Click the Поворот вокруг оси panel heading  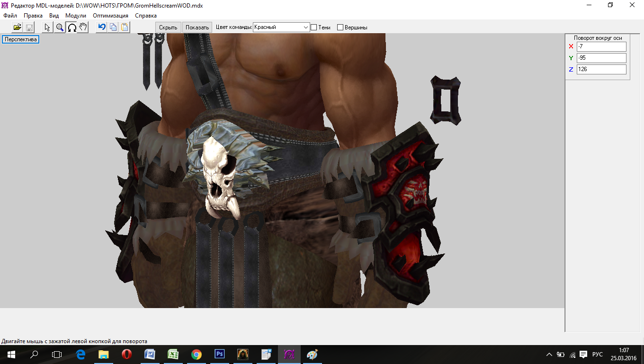[x=598, y=38]
